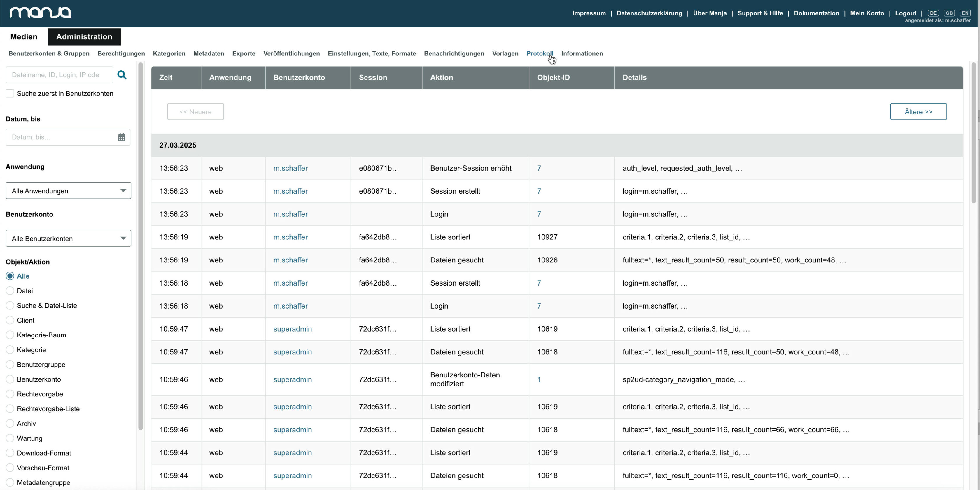
Task: Click the Manja logo
Action: (40, 13)
